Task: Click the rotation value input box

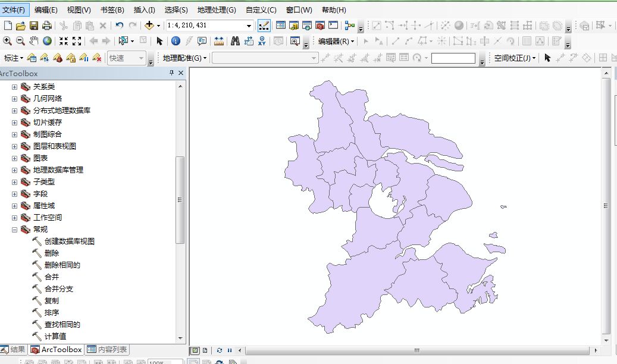Action: [453, 58]
